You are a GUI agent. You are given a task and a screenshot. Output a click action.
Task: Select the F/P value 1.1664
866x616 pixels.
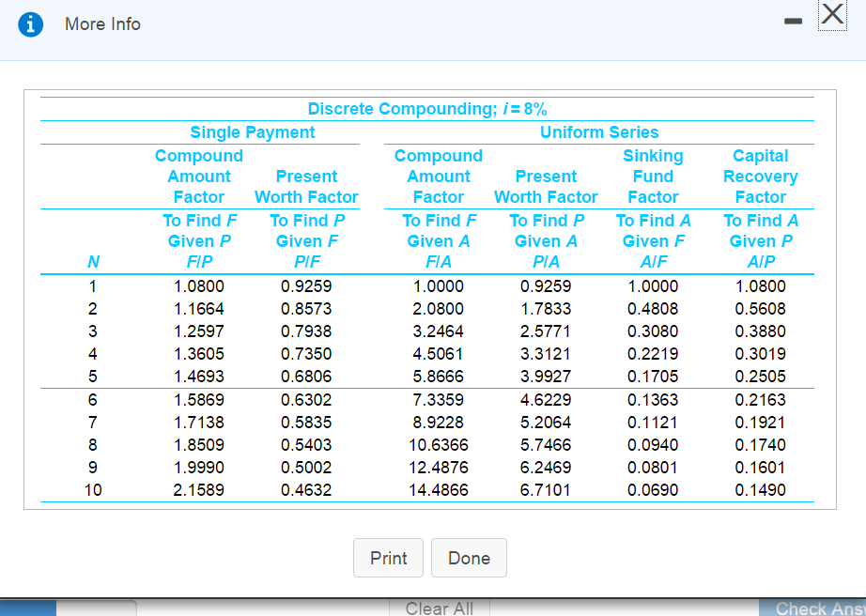click(x=199, y=309)
